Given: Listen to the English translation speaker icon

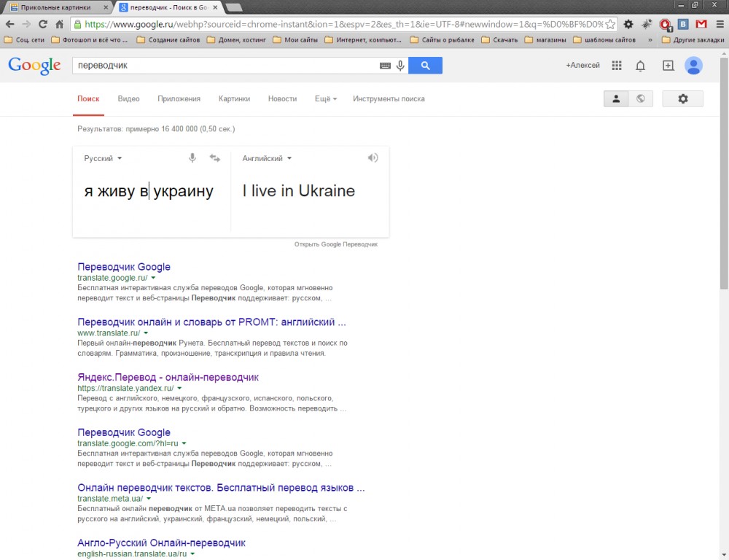Looking at the screenshot, I should [x=373, y=158].
